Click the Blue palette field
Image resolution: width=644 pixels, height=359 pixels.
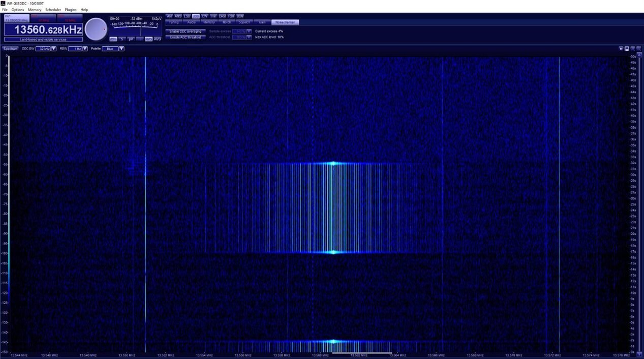[110, 49]
